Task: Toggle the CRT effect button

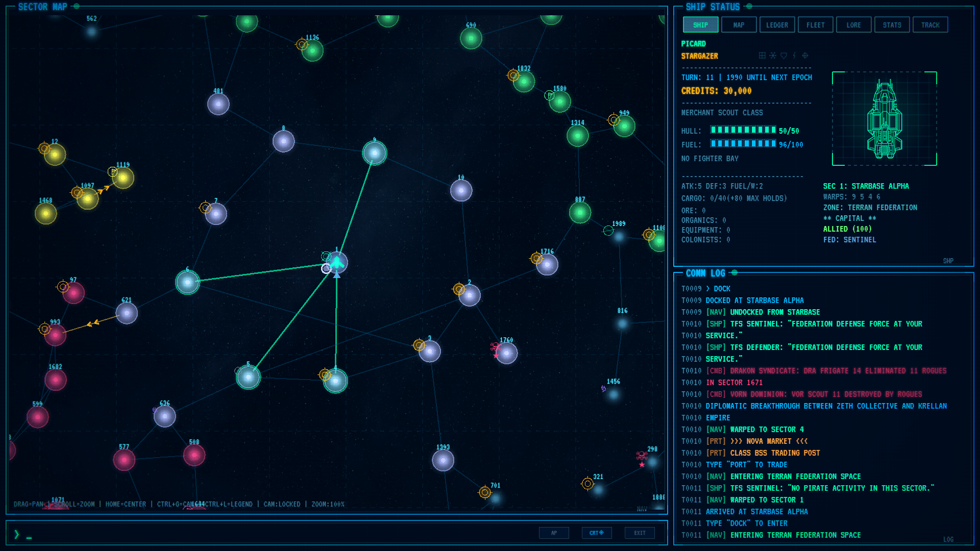Action: pyautogui.click(x=597, y=533)
